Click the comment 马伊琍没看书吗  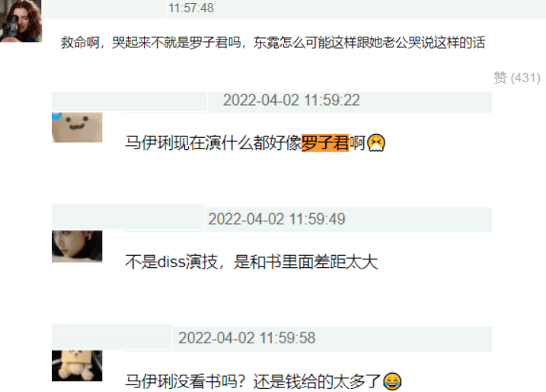click(263, 381)
